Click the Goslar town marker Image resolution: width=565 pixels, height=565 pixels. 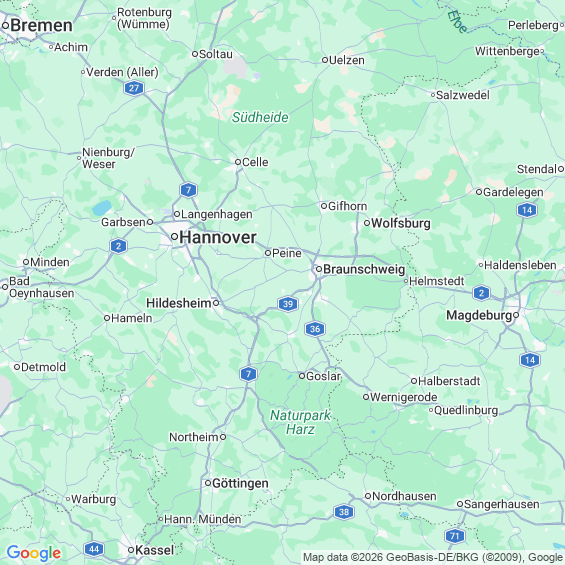302,376
